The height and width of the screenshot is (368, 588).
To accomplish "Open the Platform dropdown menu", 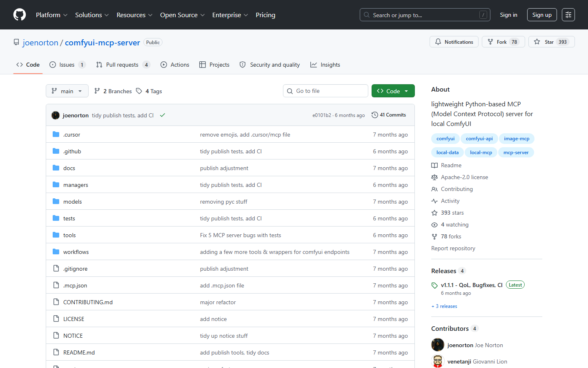I will point(51,15).
